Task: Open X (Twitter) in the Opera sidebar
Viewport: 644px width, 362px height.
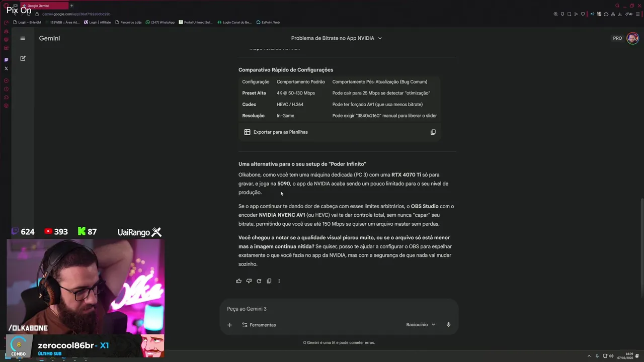Action: click(x=6, y=68)
